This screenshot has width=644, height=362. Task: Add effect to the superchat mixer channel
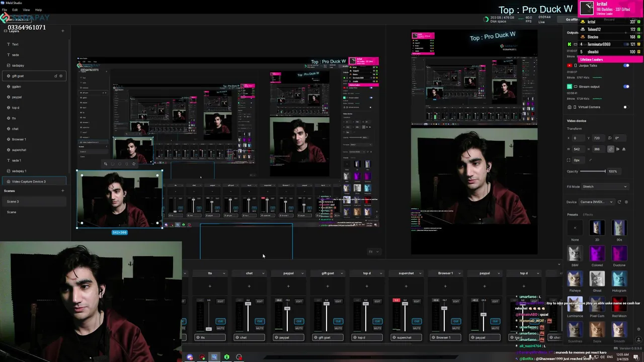[x=406, y=286]
